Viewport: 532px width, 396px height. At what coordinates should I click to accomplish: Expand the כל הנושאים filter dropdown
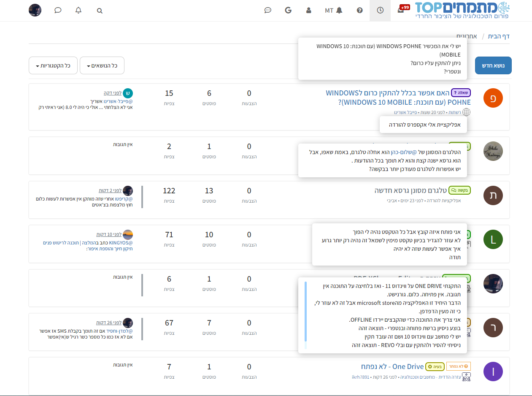click(x=102, y=65)
